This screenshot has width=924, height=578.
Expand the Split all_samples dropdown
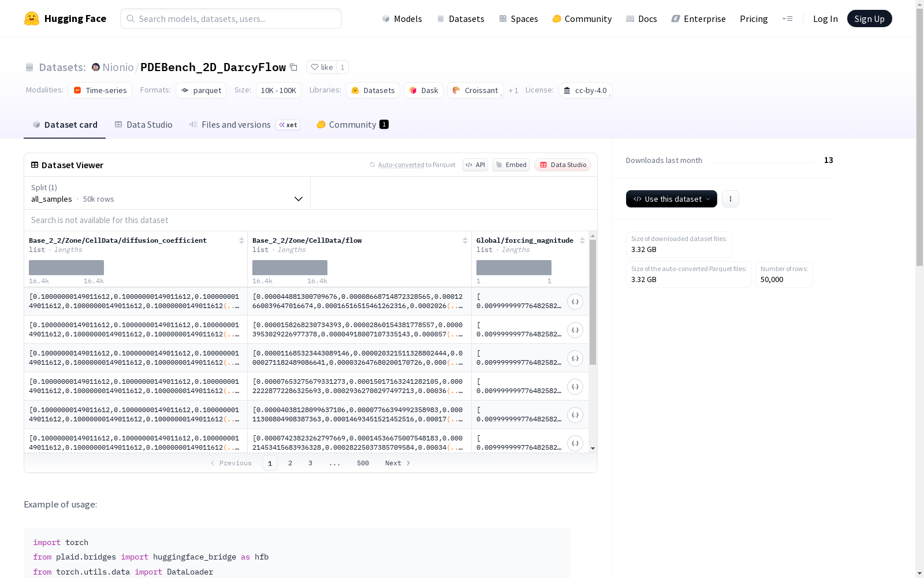167,193
